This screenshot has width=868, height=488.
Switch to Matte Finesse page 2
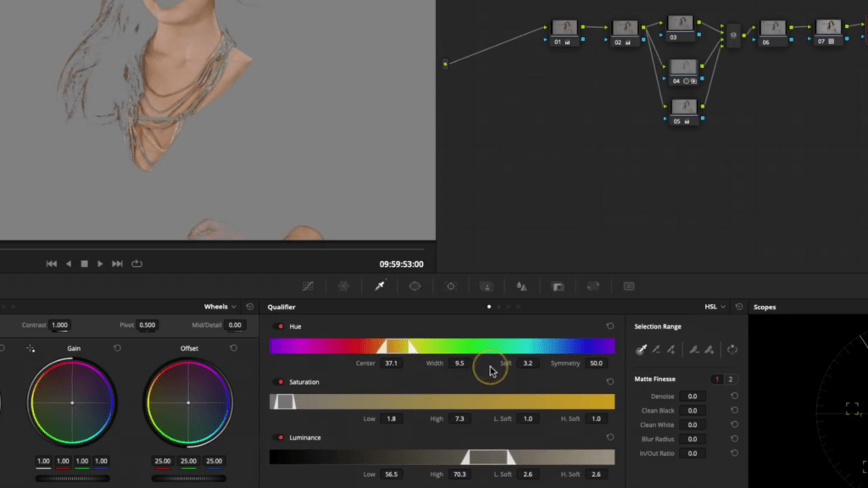point(729,380)
